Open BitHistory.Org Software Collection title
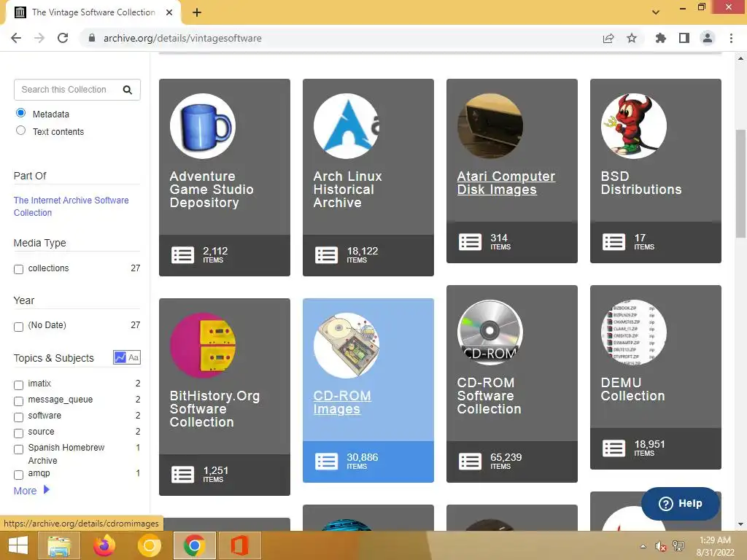Image resolution: width=747 pixels, height=560 pixels. click(214, 408)
